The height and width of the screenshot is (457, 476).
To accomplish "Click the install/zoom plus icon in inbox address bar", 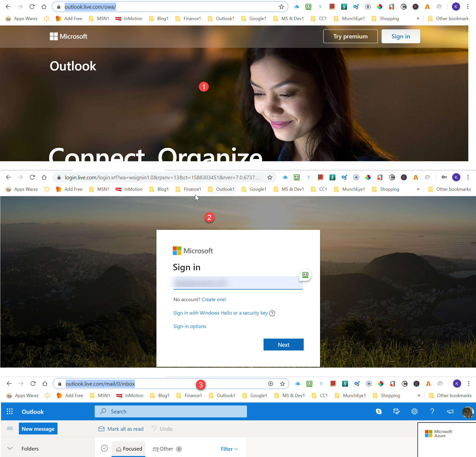I will (x=271, y=384).
